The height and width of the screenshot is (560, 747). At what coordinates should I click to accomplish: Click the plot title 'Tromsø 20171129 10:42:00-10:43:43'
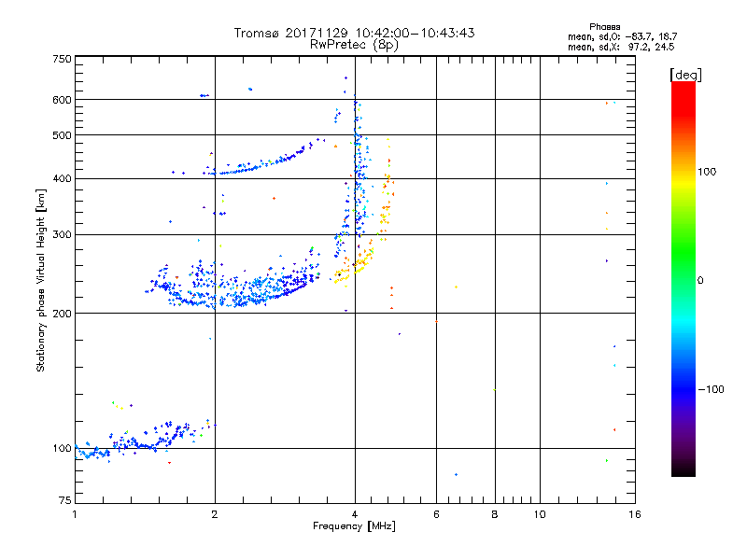(x=354, y=33)
